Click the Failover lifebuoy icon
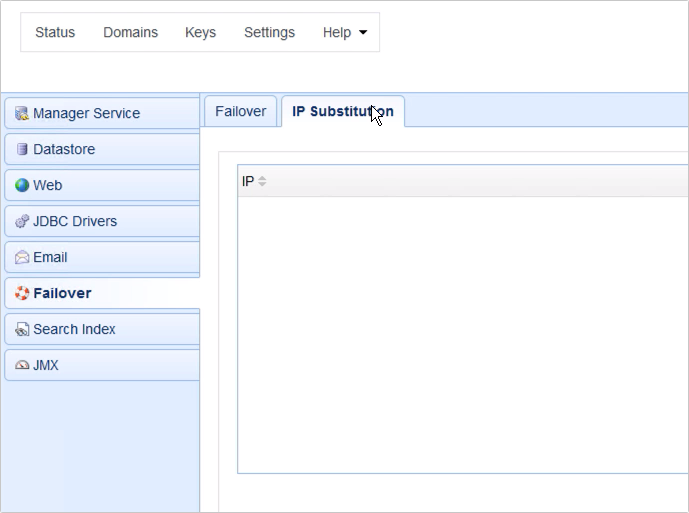689x513 pixels. pyautogui.click(x=22, y=294)
